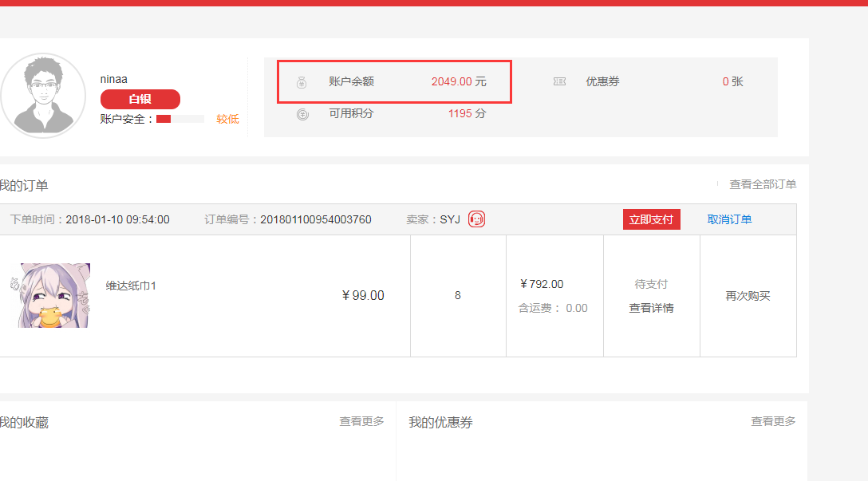Contact seller via the red headset icon

pos(476,219)
